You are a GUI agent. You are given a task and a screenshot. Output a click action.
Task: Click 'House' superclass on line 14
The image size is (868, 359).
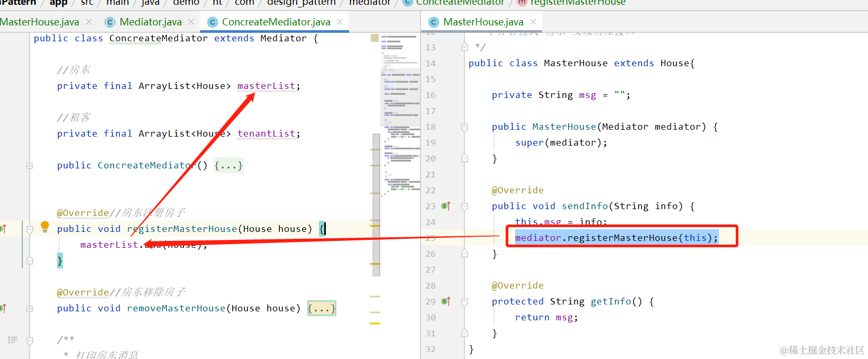coord(675,63)
